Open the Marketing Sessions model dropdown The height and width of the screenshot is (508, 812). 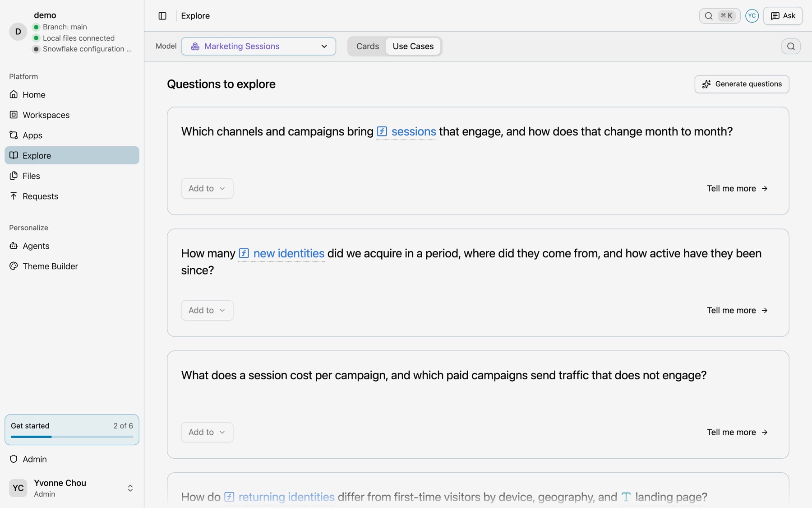point(258,47)
